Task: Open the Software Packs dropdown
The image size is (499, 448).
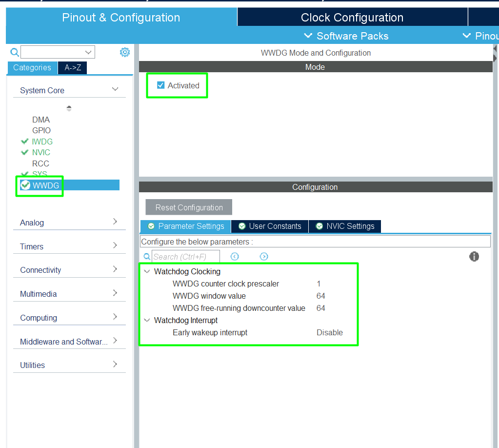Action: (346, 36)
